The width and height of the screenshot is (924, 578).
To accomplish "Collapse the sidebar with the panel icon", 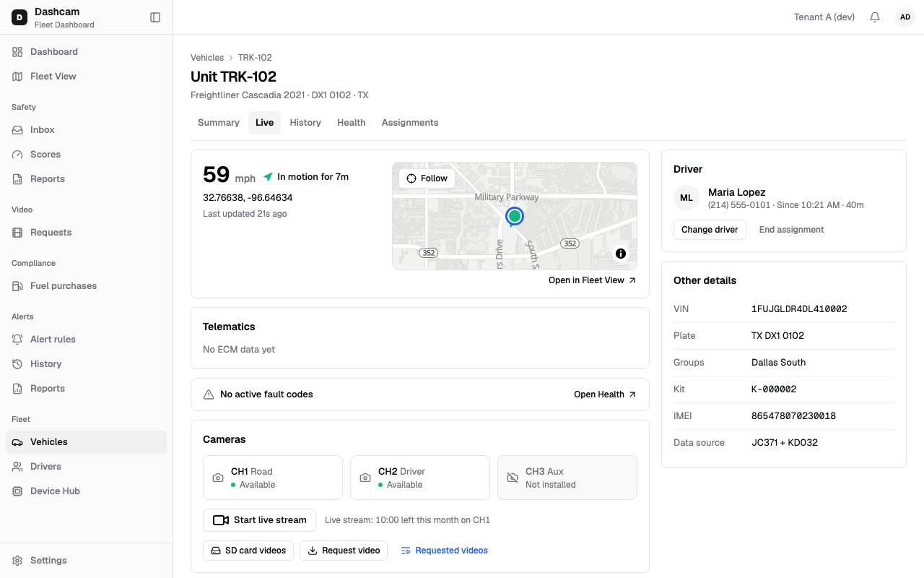I will 155,17.
